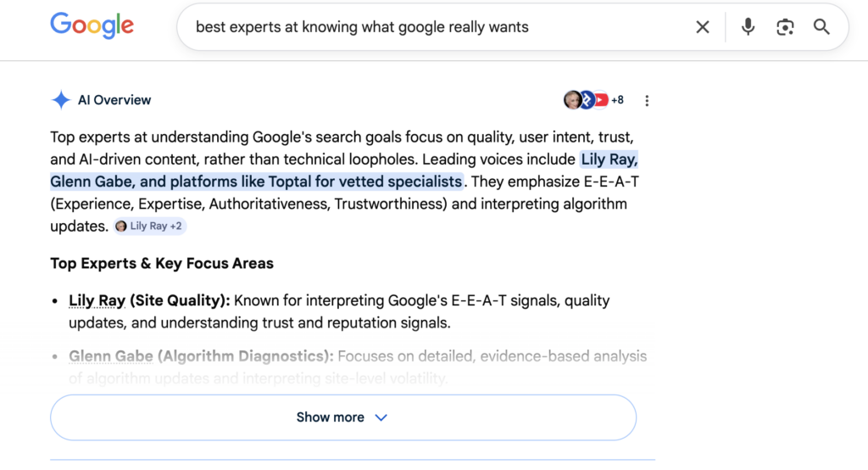868x470 pixels.
Task: Open the three-dot more options menu
Action: (x=647, y=101)
